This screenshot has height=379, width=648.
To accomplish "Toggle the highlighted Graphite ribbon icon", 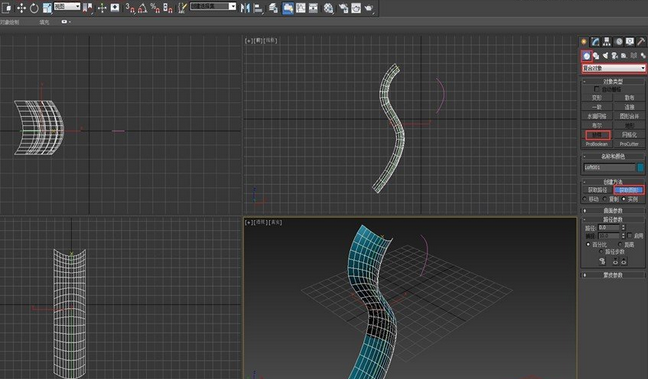I will (x=288, y=7).
